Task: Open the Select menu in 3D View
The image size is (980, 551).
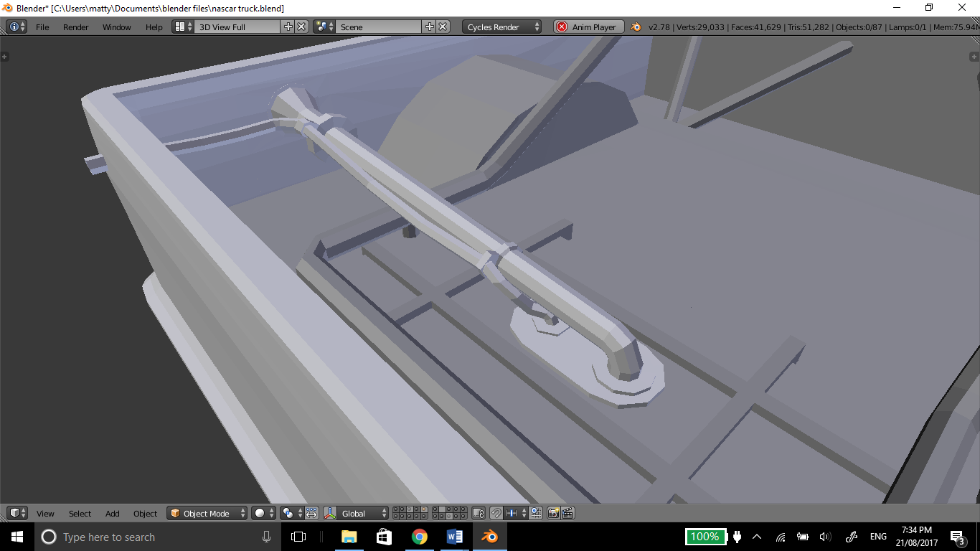Action: point(80,514)
